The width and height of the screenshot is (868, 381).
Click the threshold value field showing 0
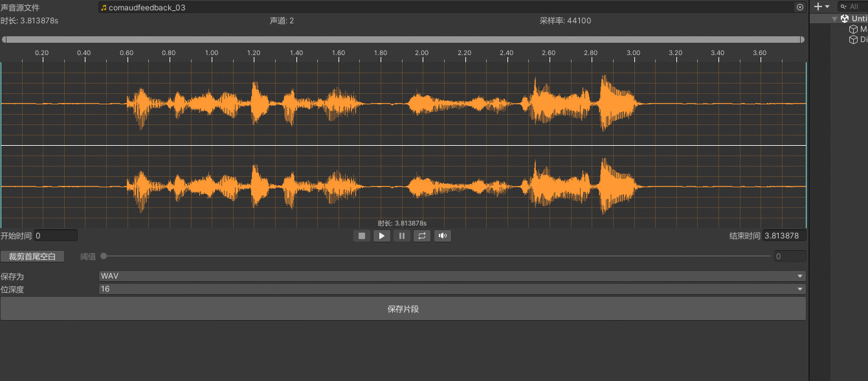click(790, 257)
